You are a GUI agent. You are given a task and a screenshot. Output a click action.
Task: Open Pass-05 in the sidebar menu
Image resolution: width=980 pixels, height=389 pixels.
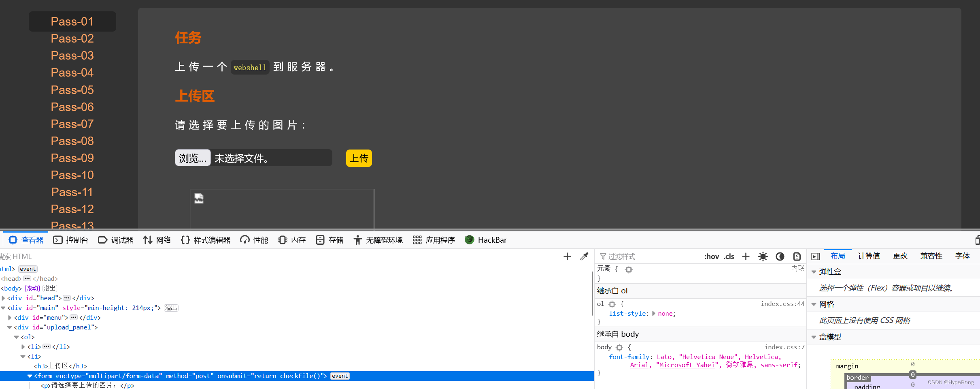pyautogui.click(x=72, y=90)
